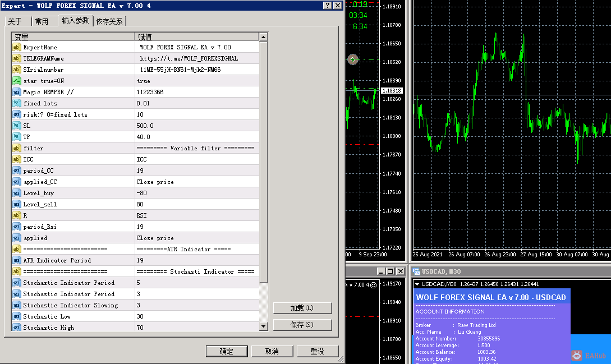Click the Account Number 30855896 text

click(x=489, y=339)
